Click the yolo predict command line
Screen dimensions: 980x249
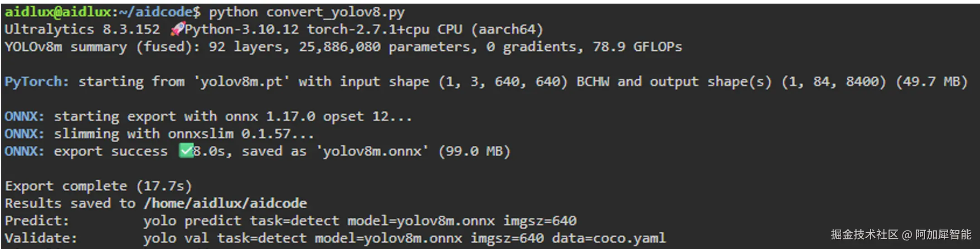(x=360, y=220)
